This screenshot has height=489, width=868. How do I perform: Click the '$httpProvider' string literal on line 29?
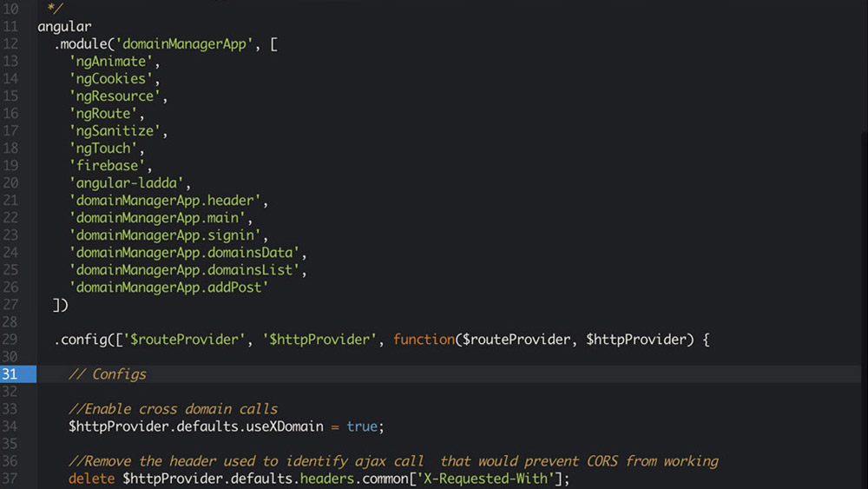point(319,340)
